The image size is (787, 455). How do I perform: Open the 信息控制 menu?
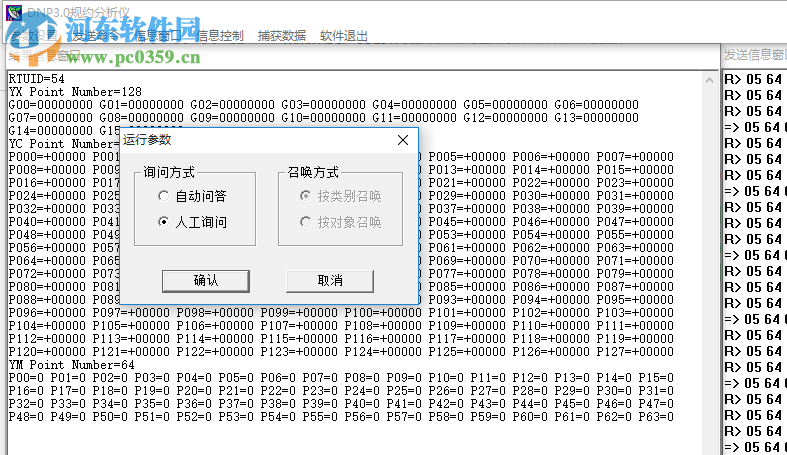click(220, 36)
